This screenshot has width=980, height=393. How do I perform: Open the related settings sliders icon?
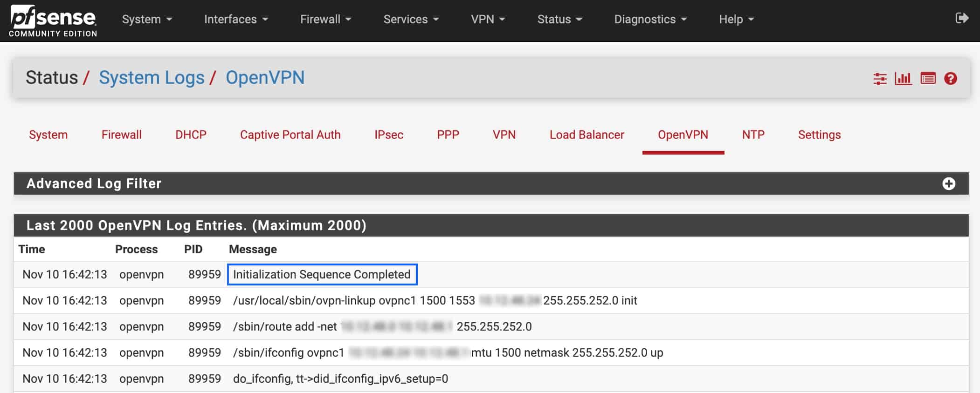click(880, 79)
